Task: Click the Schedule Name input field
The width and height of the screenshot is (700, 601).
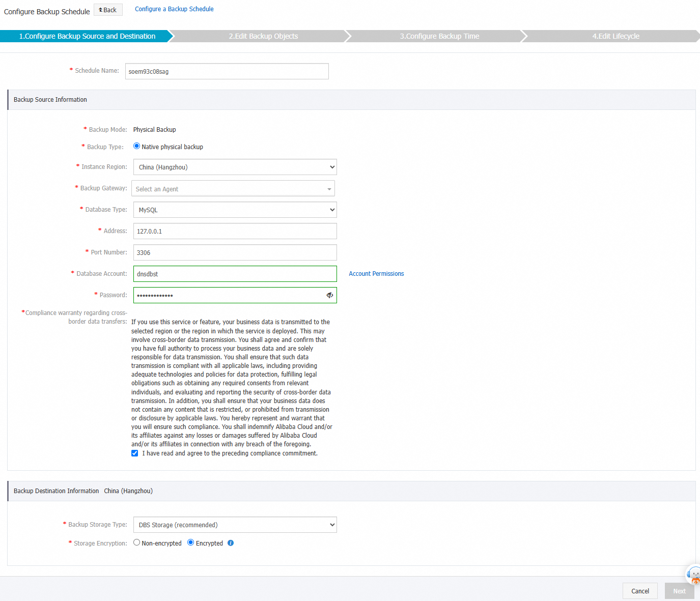Action: pyautogui.click(x=227, y=71)
